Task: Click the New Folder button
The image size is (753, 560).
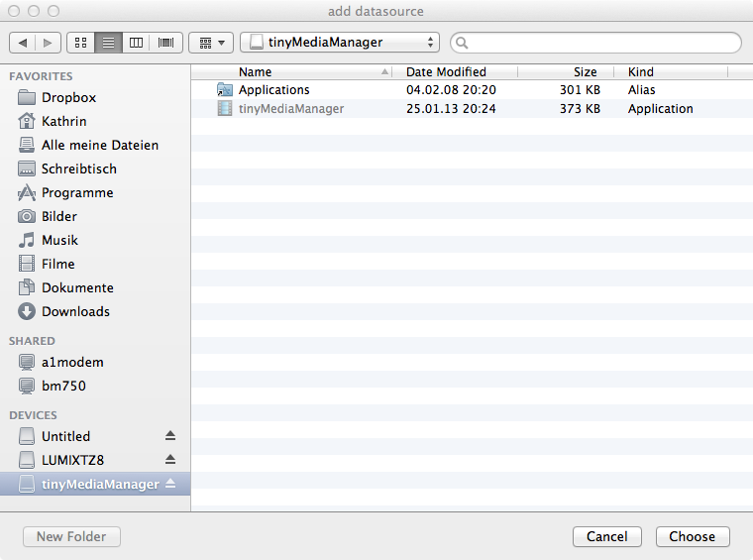Action: [x=71, y=536]
